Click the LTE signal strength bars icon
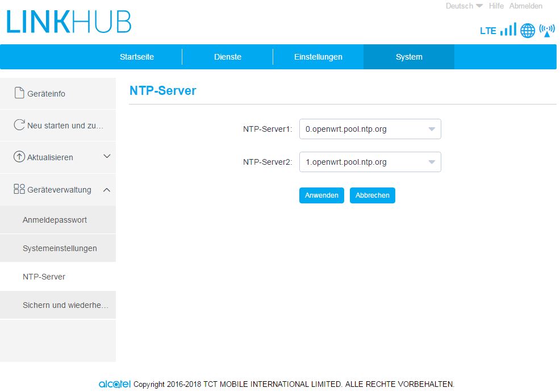The image size is (560, 392). pyautogui.click(x=508, y=30)
